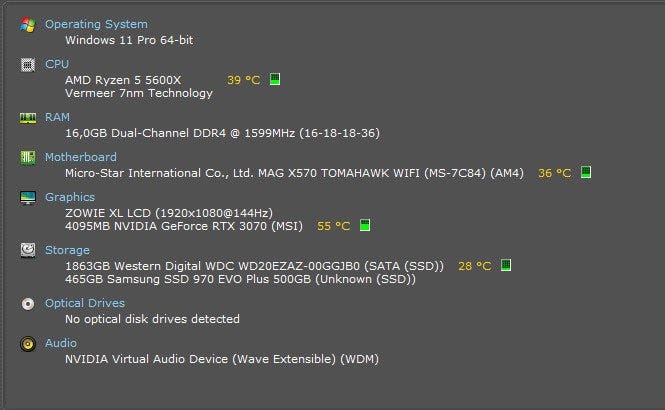The image size is (665, 410).
Task: Open the CPU section link
Action: click(57, 64)
